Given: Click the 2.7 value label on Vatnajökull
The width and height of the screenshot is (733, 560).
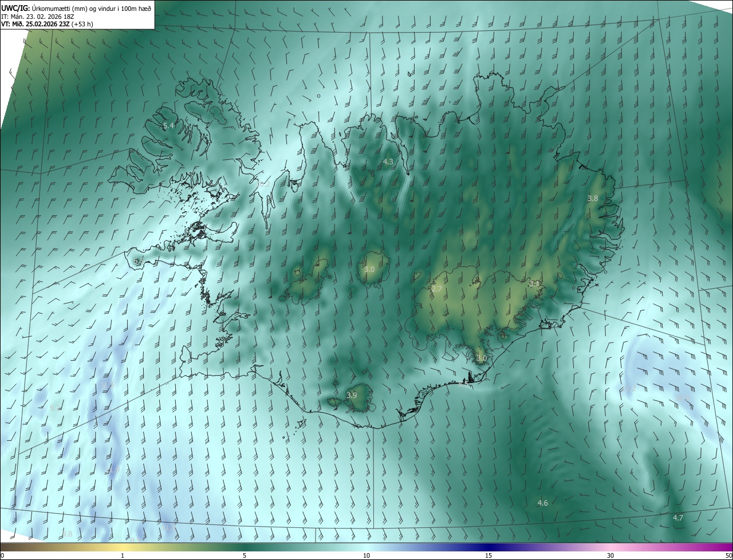Looking at the screenshot, I should (x=436, y=289).
